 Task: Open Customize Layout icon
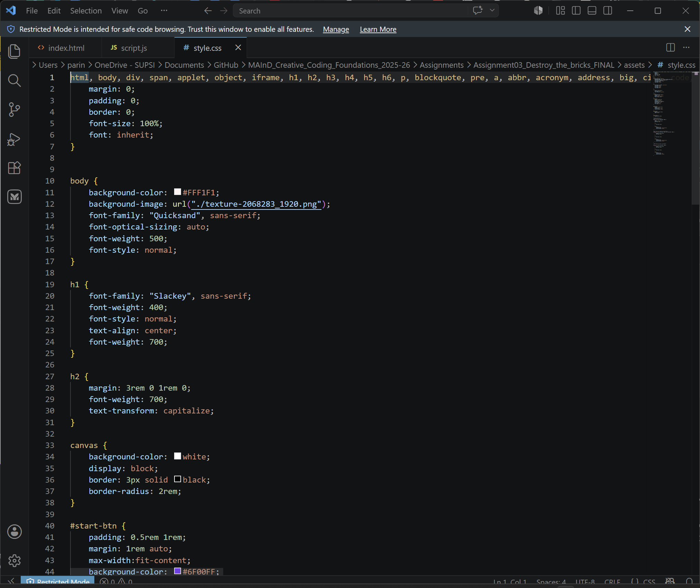click(x=560, y=11)
